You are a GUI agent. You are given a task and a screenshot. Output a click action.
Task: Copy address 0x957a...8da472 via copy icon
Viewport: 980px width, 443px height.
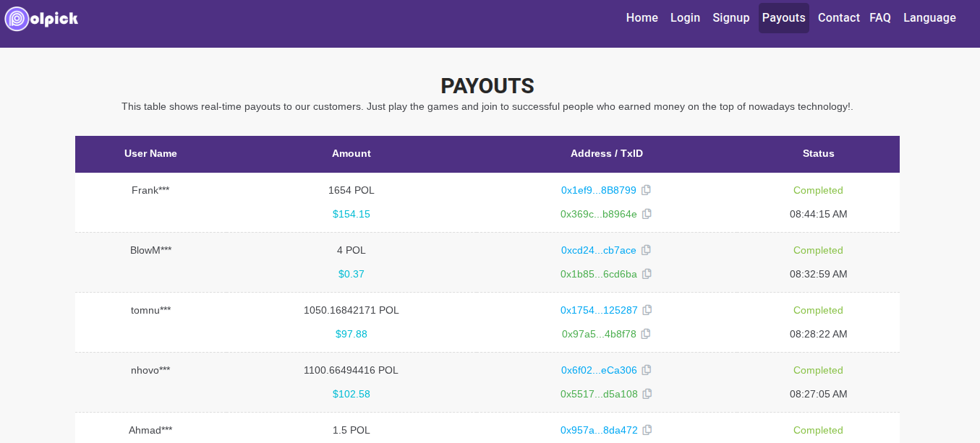pos(647,430)
